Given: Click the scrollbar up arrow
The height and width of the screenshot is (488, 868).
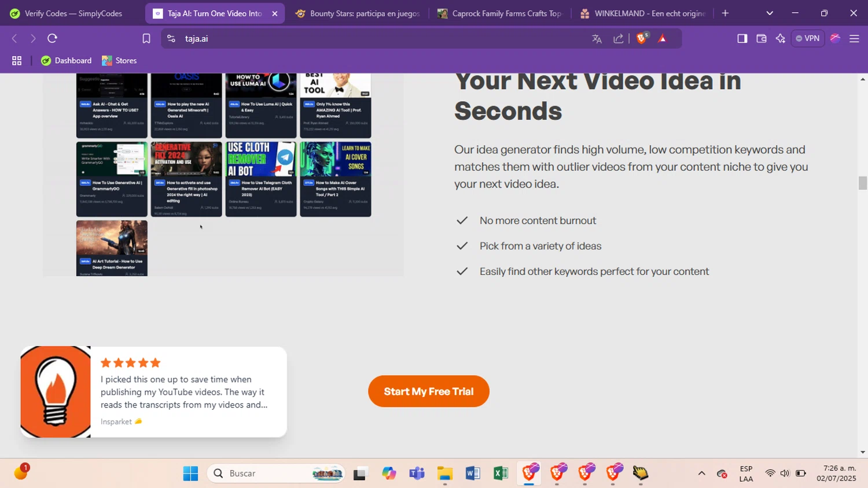Looking at the screenshot, I should 863,79.
